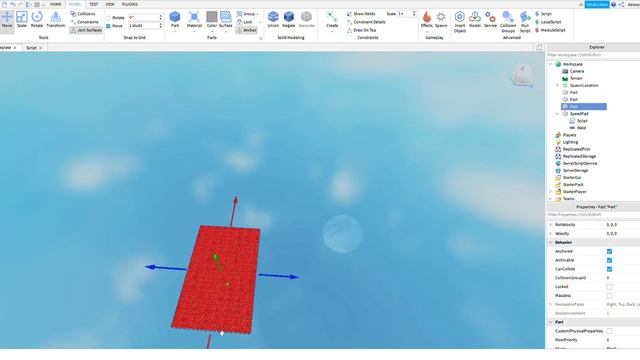Open the Surface tool

click(225, 20)
